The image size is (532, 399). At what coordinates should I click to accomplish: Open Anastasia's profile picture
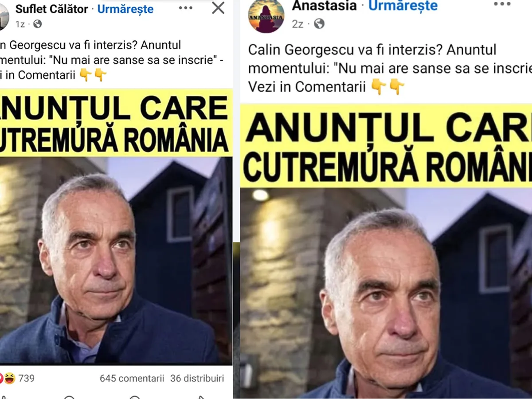pos(266,16)
